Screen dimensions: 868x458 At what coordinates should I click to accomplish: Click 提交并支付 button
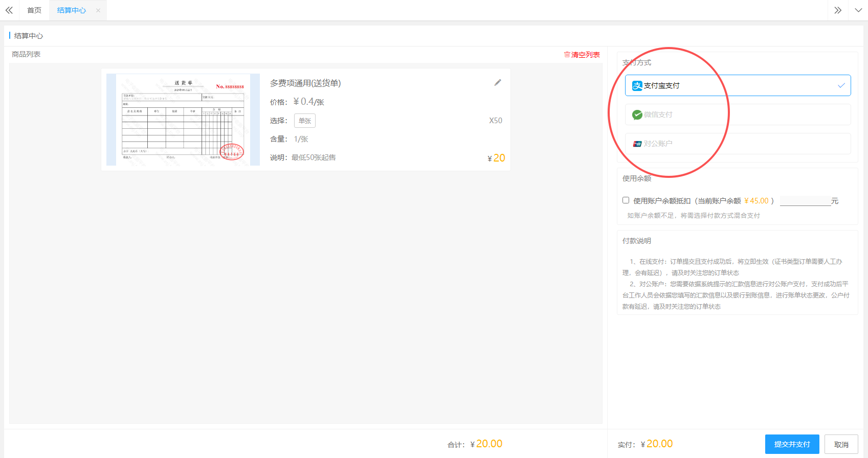pyautogui.click(x=792, y=444)
